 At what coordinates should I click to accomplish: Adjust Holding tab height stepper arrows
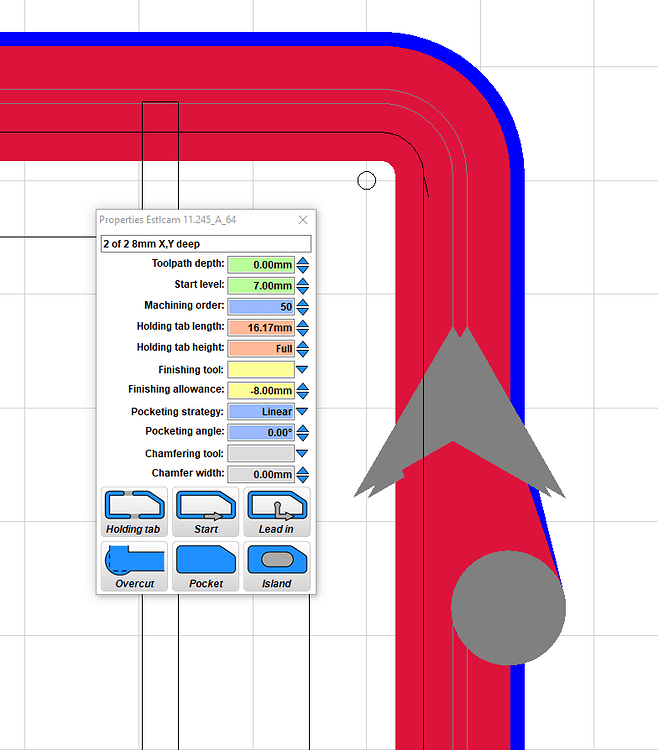[303, 349]
